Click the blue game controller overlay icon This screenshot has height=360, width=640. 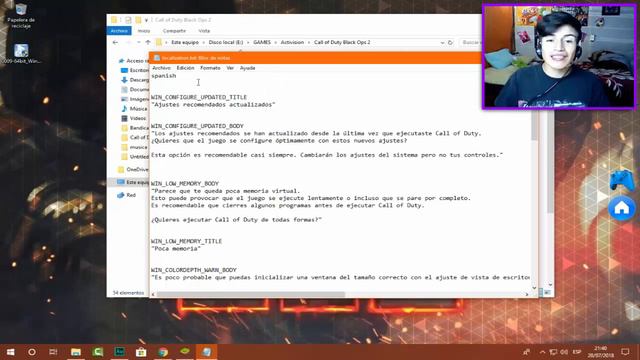(x=622, y=180)
